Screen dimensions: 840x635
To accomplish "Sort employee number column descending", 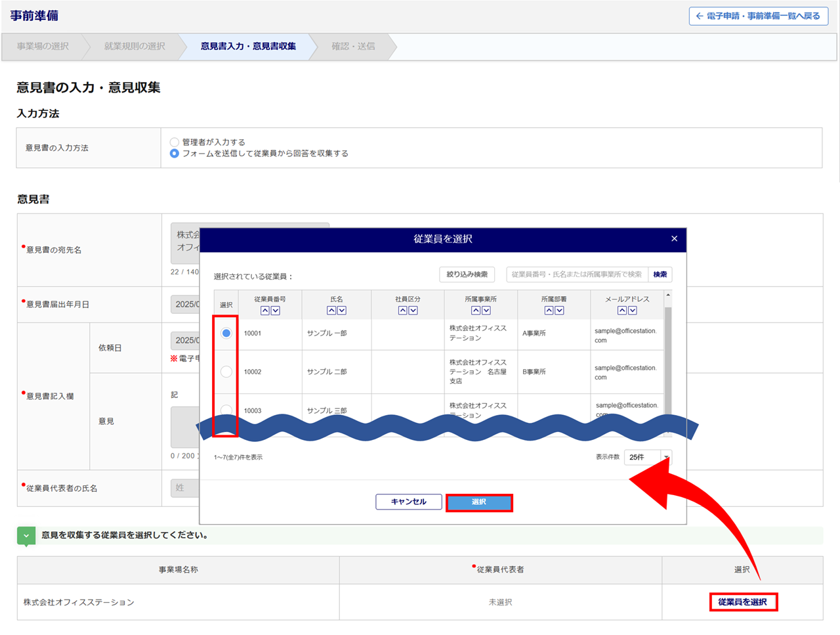I will tap(276, 311).
